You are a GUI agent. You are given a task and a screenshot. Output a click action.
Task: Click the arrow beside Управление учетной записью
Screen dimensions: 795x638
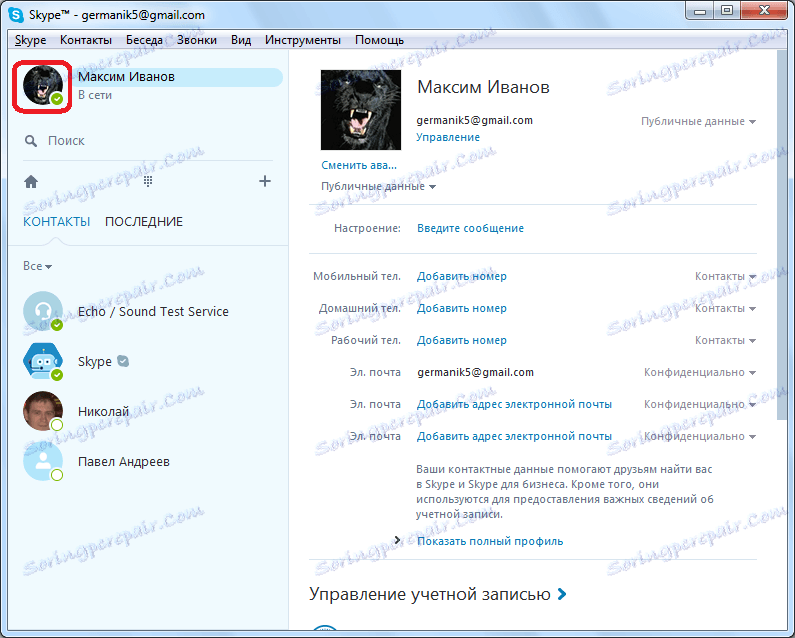[562, 594]
